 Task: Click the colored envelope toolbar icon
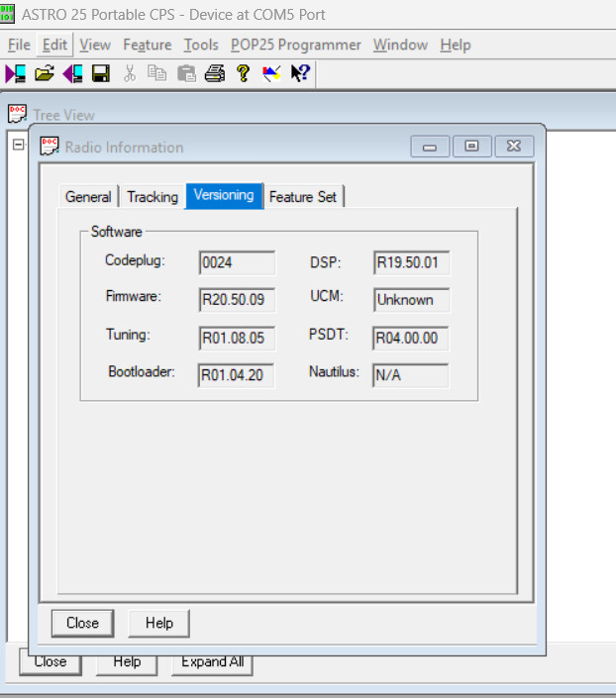271,73
